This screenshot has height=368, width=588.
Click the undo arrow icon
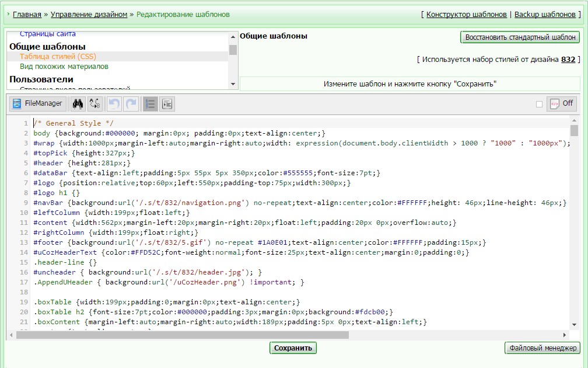[114, 103]
